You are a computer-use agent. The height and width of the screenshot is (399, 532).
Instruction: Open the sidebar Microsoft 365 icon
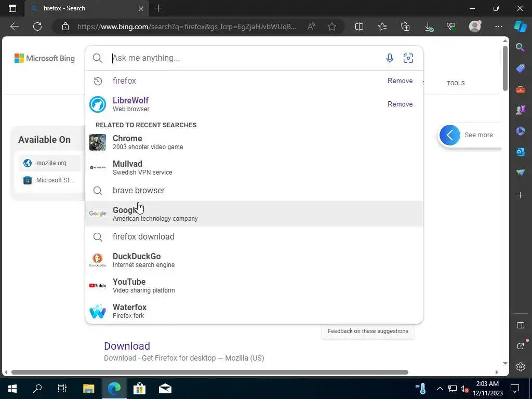520,131
